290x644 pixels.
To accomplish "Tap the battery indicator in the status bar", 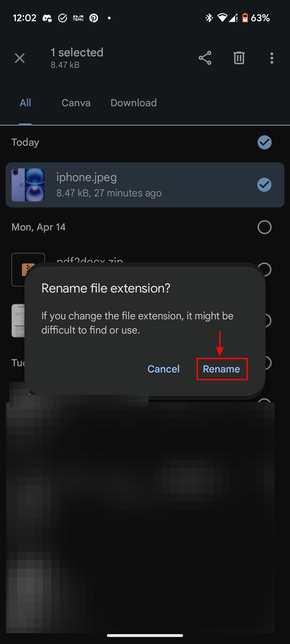I will click(246, 18).
